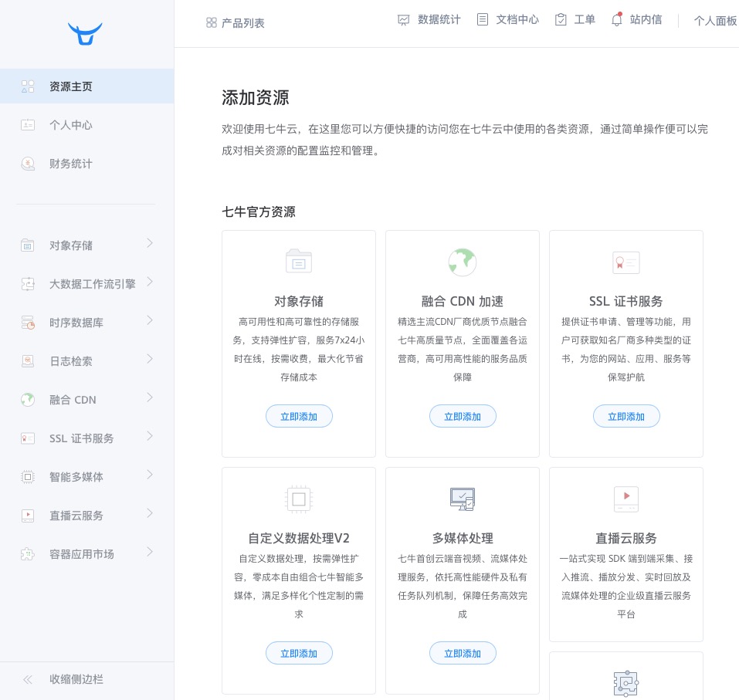Click the 数据统计 chart icon
Screen dimensions: 739x700
click(x=403, y=20)
